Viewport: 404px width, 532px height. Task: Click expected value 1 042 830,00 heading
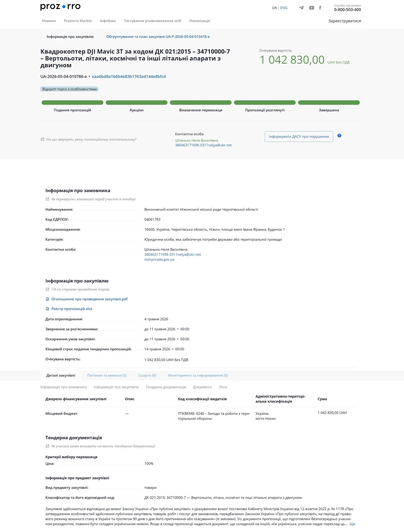click(x=292, y=60)
